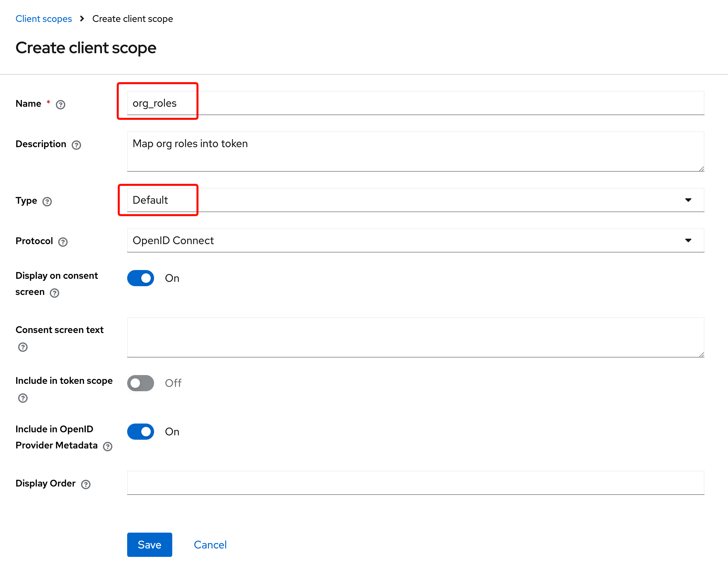Click the Display Order help icon
Viewport: 728px width, 571px height.
coord(86,484)
